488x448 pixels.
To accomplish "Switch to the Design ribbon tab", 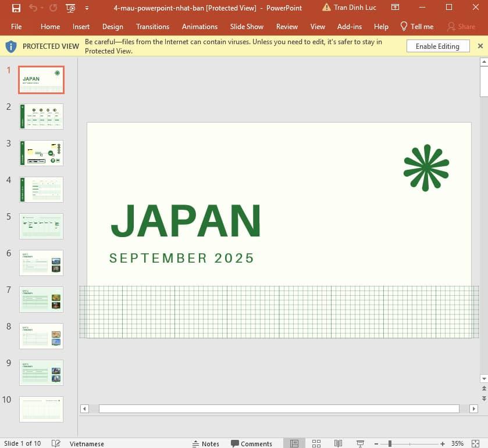I will click(113, 27).
